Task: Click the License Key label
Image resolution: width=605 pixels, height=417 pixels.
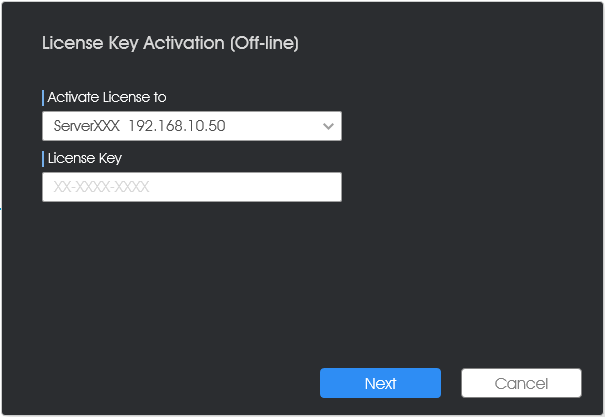Action: [85, 158]
